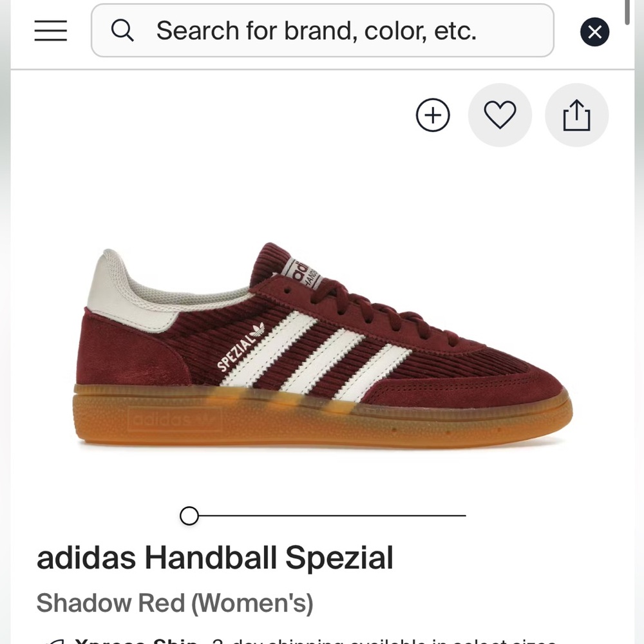The width and height of the screenshot is (644, 644).
Task: Expand the side menu with the three-line icon
Action: pyautogui.click(x=50, y=31)
